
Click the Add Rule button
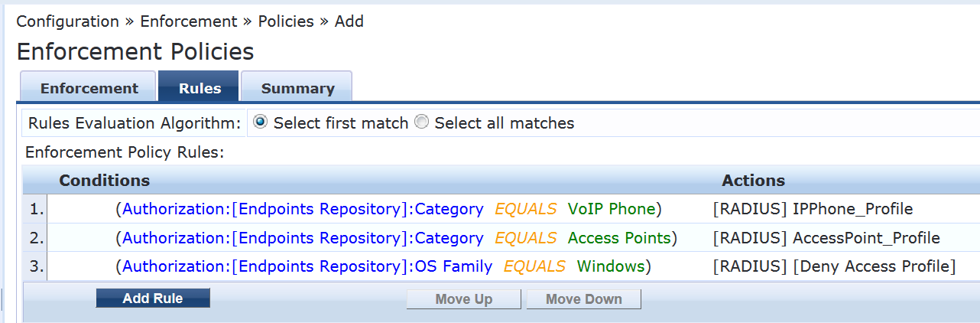click(x=153, y=299)
